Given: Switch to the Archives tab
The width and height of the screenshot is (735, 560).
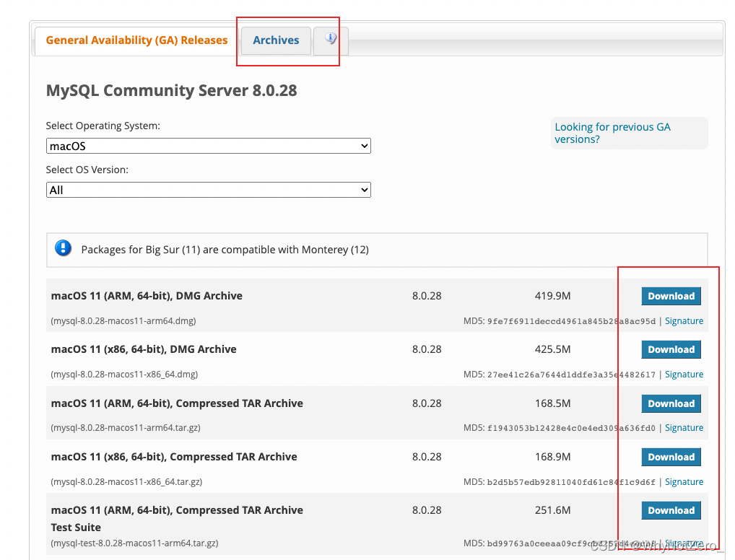Looking at the screenshot, I should (276, 40).
